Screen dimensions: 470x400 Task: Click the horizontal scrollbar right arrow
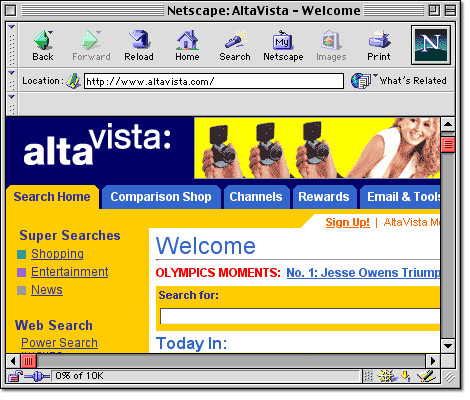coord(433,361)
